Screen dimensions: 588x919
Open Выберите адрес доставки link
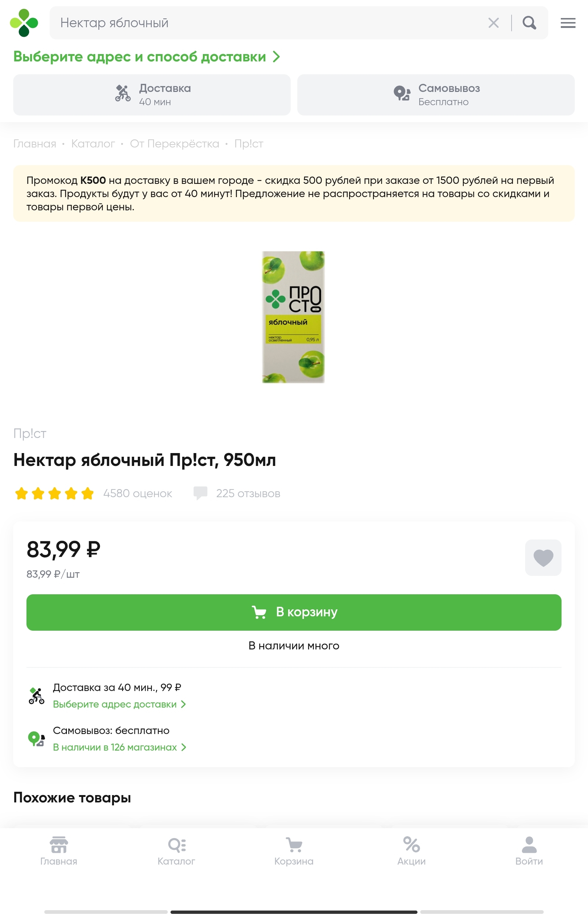[119, 704]
